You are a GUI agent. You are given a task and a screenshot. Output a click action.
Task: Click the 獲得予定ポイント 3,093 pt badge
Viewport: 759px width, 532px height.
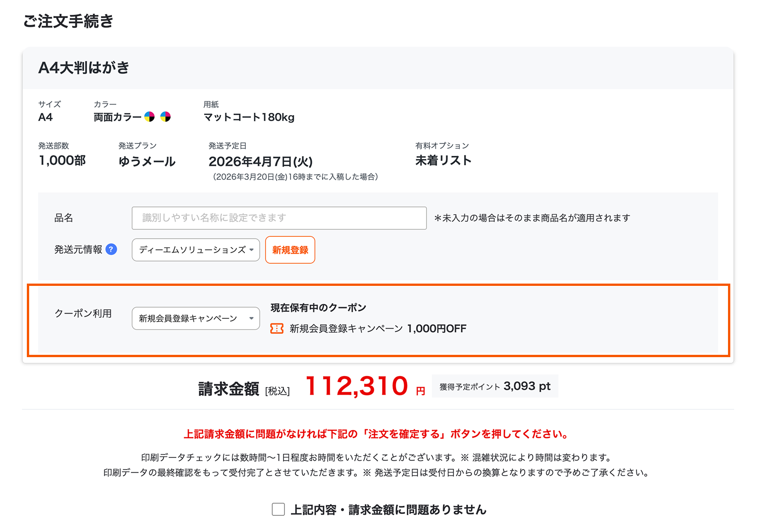pyautogui.click(x=494, y=386)
